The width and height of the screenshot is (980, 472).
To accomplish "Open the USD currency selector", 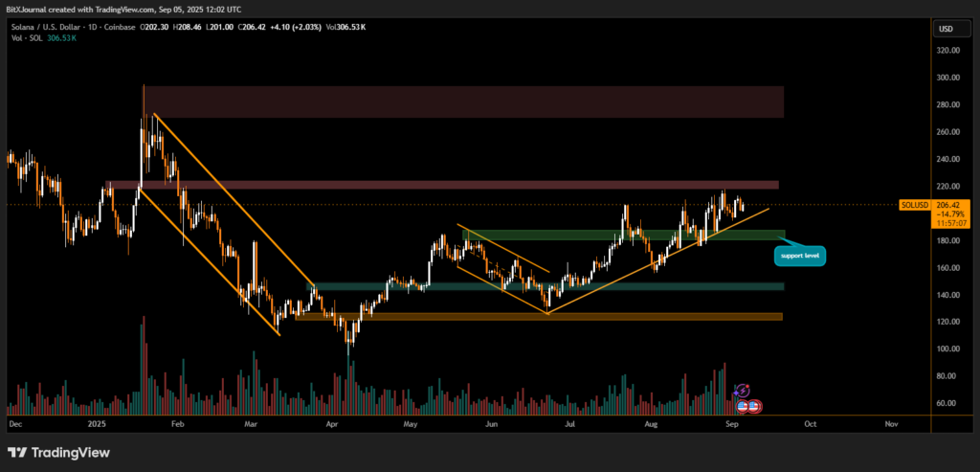I will point(946,29).
